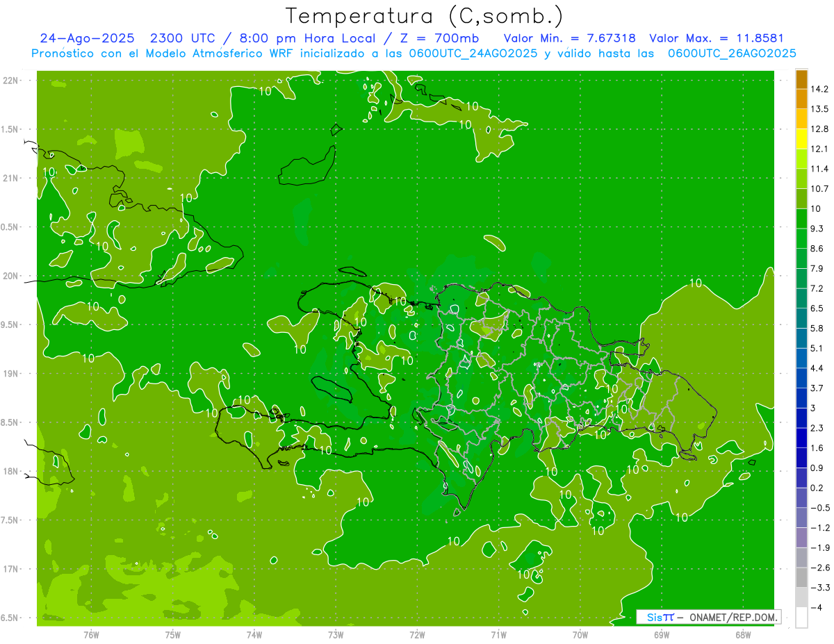Select the purple band between -1.2 and -0.5
Screen dimensions: 834x644
pyautogui.click(x=801, y=518)
